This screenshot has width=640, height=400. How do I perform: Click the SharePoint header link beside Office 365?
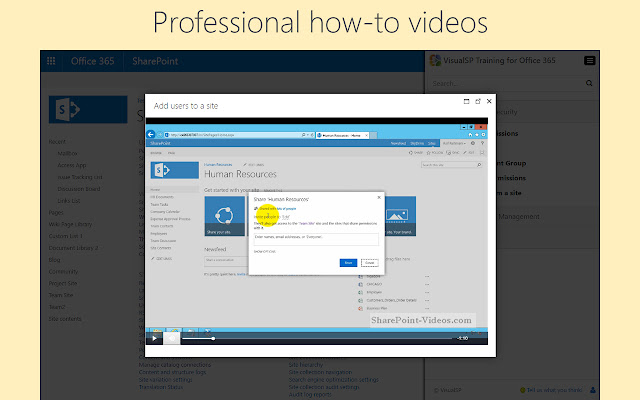(155, 61)
